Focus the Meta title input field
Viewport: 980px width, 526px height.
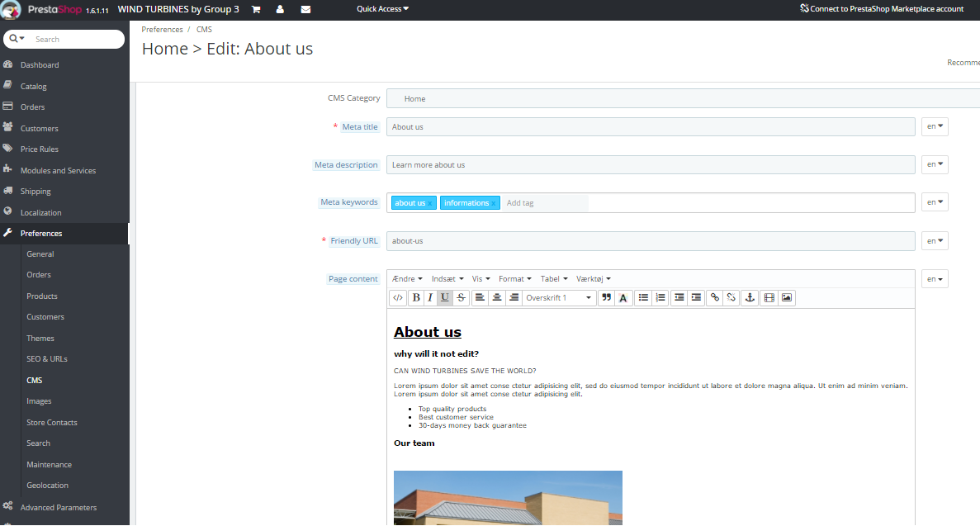pos(651,127)
